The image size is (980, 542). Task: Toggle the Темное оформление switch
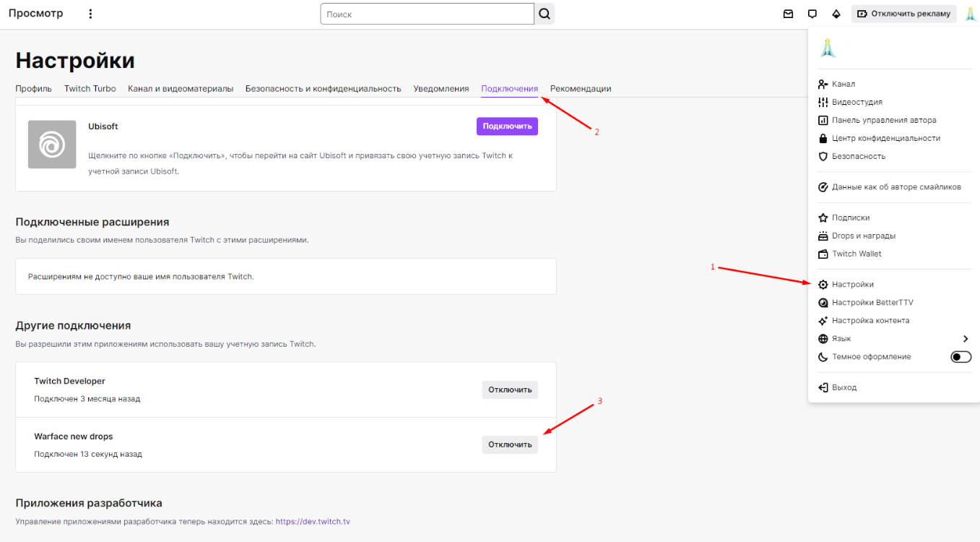pos(961,357)
